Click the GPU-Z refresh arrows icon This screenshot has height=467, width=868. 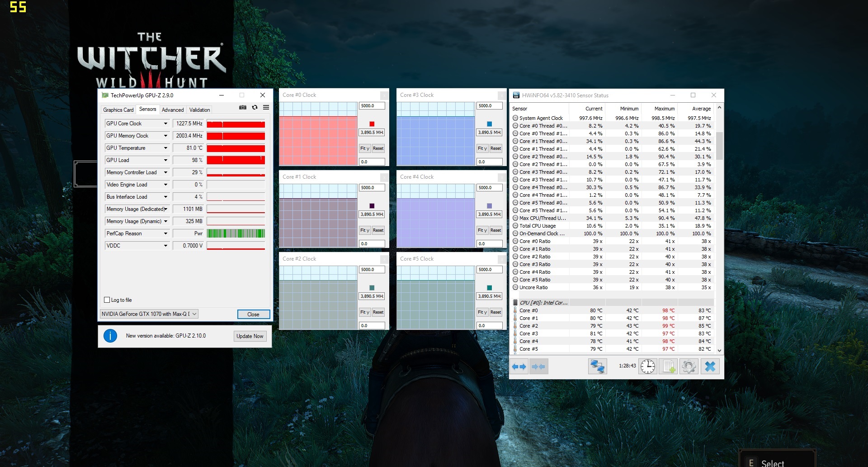(x=255, y=107)
